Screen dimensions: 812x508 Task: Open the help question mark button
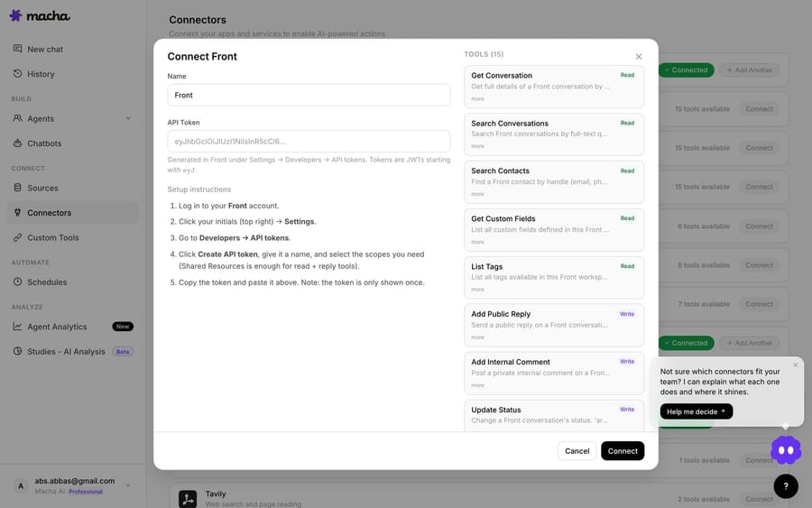(786, 486)
